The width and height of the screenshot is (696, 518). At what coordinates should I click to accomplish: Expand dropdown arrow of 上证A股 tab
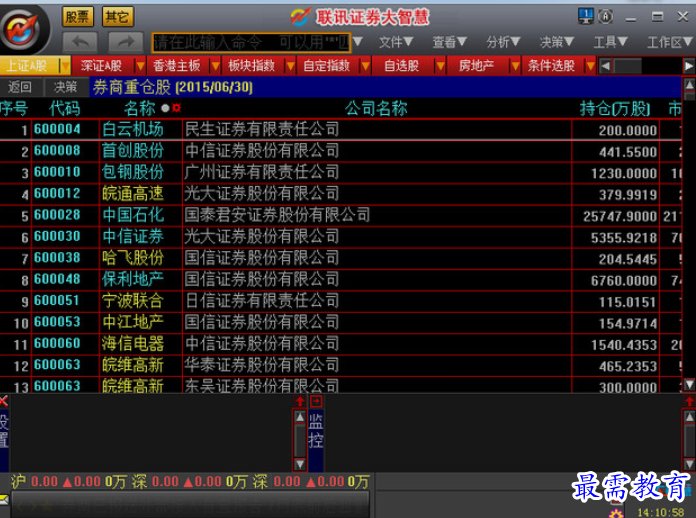pyautogui.click(x=65, y=66)
